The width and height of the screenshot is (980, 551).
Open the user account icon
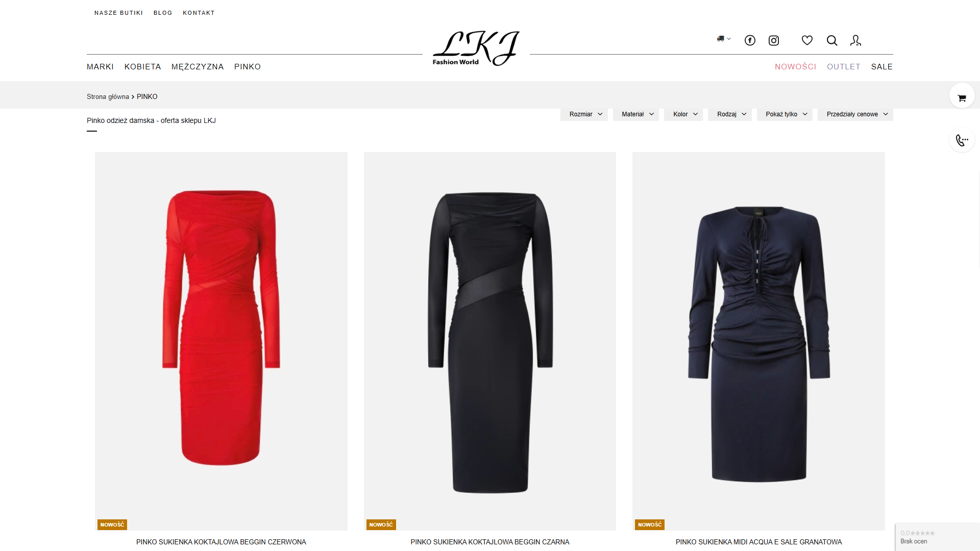click(x=856, y=40)
